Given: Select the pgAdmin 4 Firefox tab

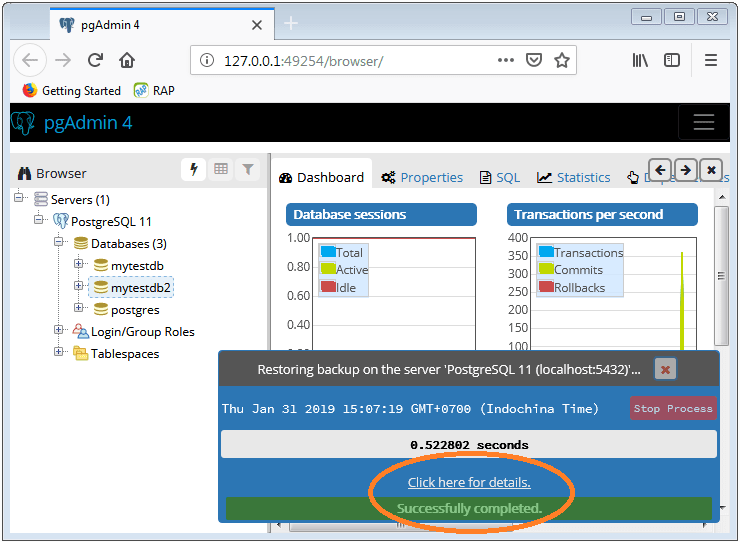Looking at the screenshot, I should [162, 25].
